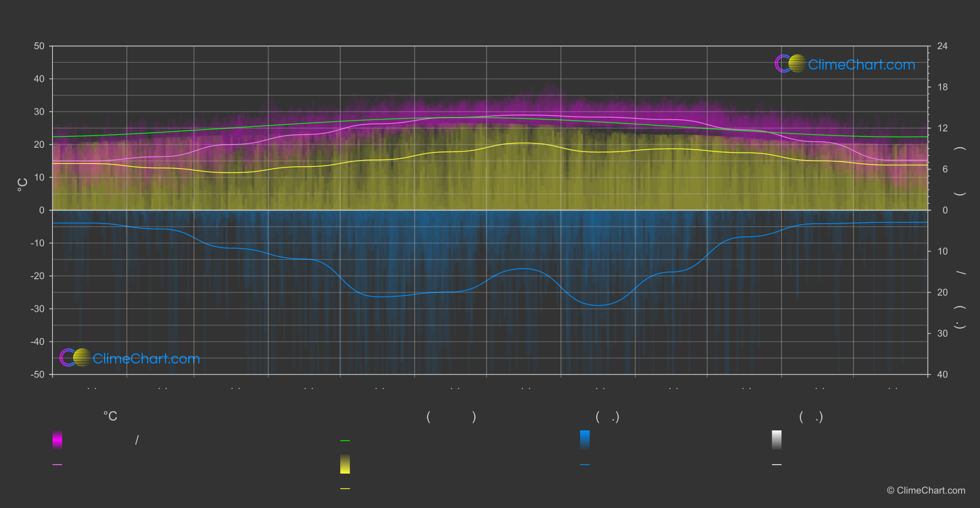This screenshot has height=508, width=980.
Task: Click the © ClimeChart.com copyright notice
Action: pyautogui.click(x=926, y=491)
